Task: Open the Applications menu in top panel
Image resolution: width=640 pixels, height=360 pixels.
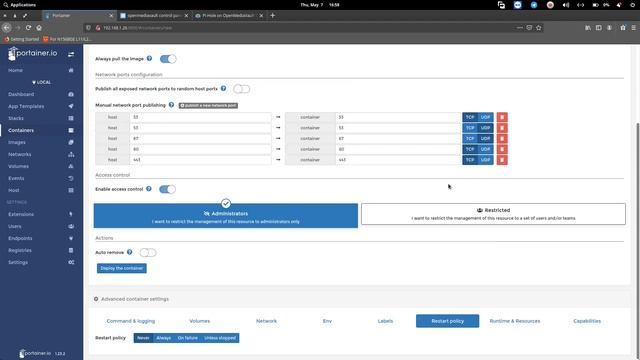Action: (x=20, y=5)
